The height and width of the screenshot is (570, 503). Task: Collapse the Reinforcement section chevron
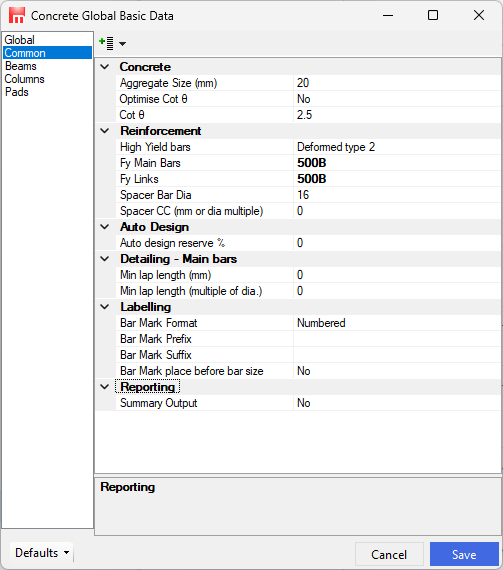tap(105, 131)
